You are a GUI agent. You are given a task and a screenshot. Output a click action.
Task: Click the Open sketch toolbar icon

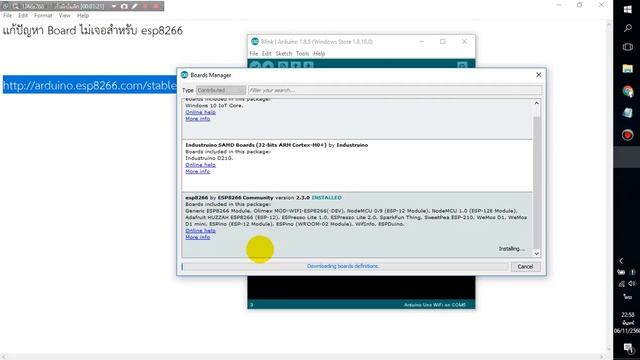tap(296, 65)
